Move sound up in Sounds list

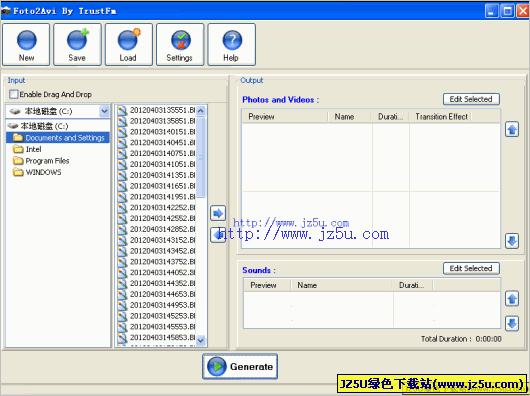(512, 299)
